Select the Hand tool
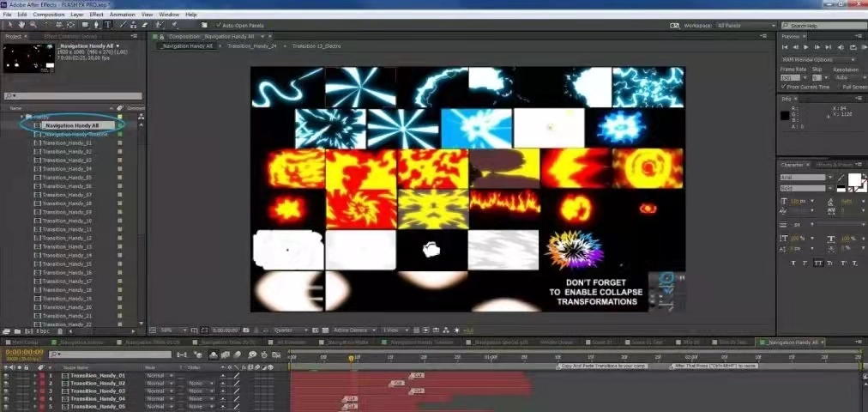This screenshot has height=412, width=868. click(22, 25)
